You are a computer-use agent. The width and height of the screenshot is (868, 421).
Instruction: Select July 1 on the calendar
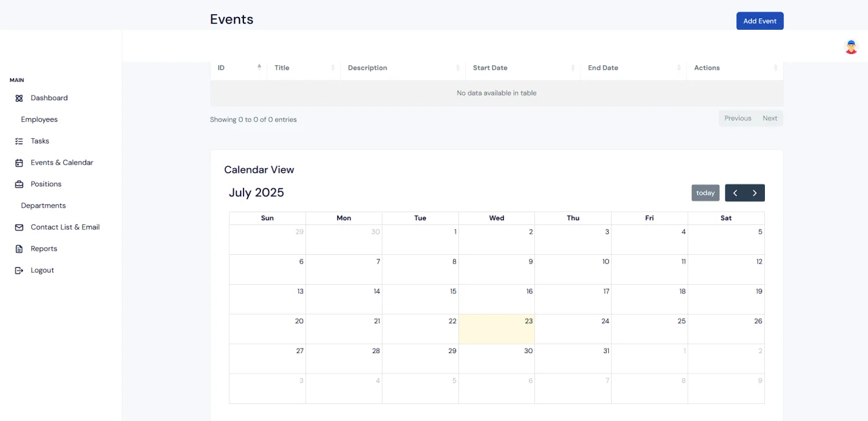pos(420,240)
